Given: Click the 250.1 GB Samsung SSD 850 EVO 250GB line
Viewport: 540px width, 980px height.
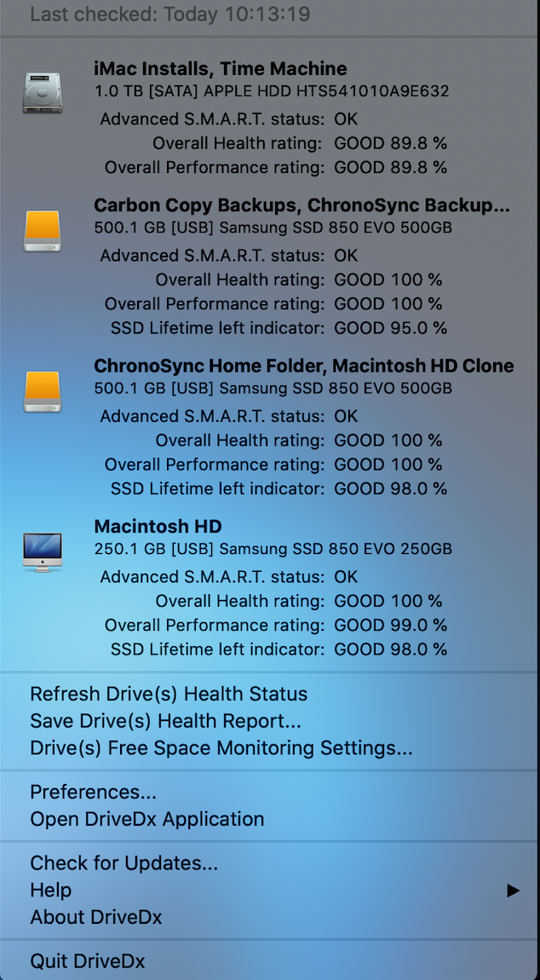Looking at the screenshot, I should pyautogui.click(x=273, y=550).
